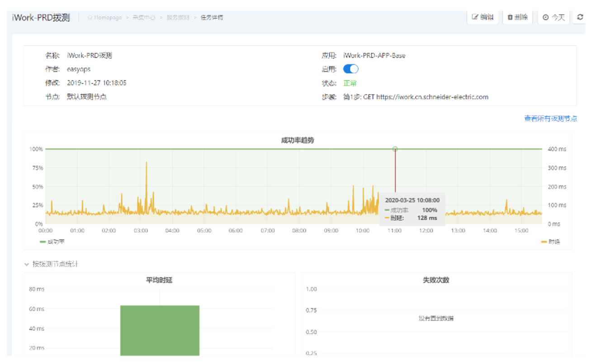
Task: Toggle 成功率 legend series
Action: [52, 242]
